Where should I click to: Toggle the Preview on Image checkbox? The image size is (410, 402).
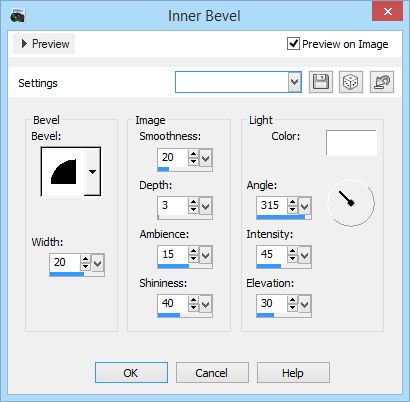293,44
